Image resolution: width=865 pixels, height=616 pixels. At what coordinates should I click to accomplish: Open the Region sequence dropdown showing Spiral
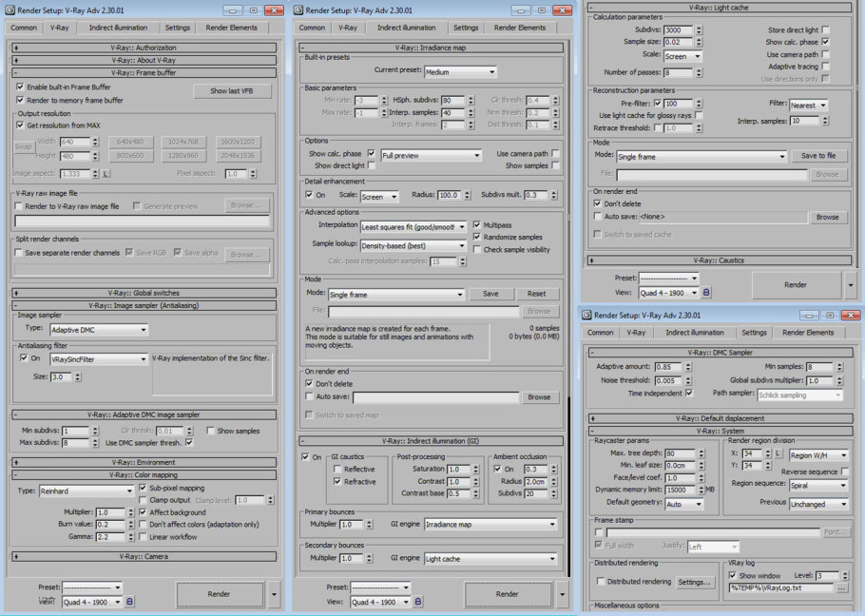(x=818, y=486)
